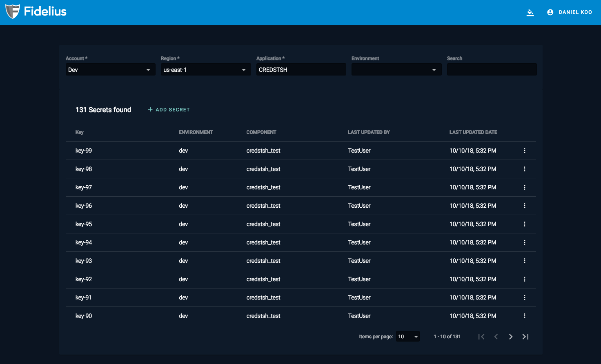Click credstsh_test in the key-90 row

pyautogui.click(x=263, y=316)
